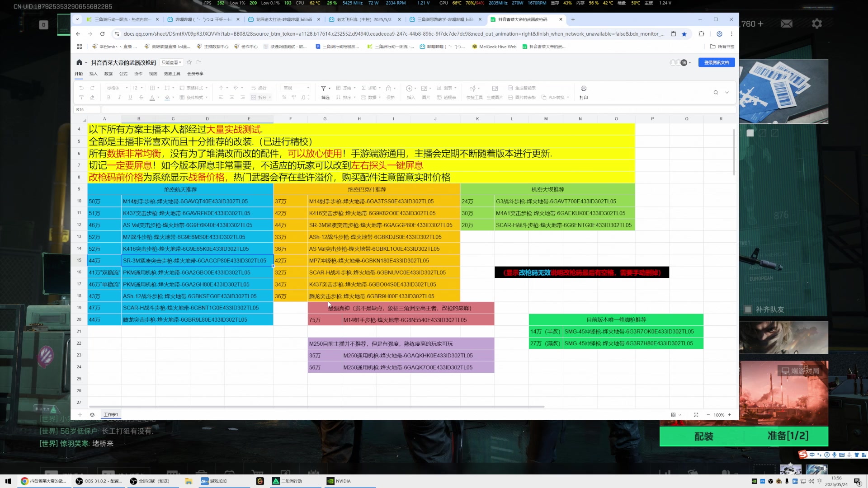The image size is (868, 488).
Task: Open the 插入 menu tab
Action: tap(93, 74)
